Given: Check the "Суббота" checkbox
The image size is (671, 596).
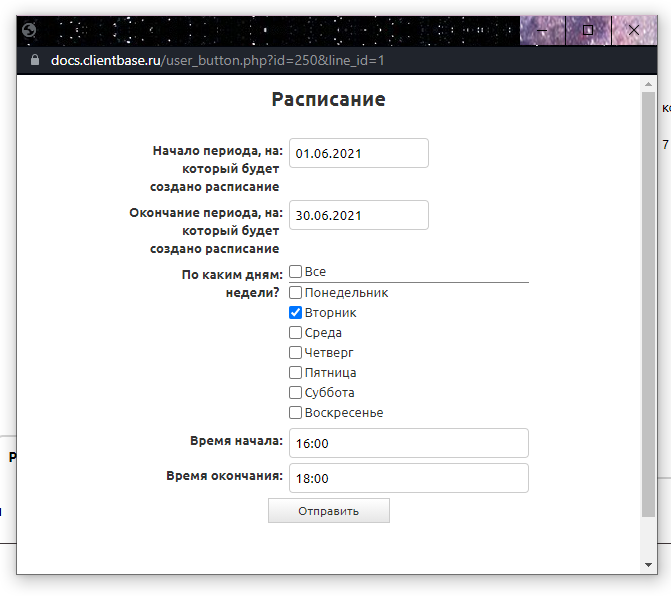Looking at the screenshot, I should pyautogui.click(x=296, y=393).
